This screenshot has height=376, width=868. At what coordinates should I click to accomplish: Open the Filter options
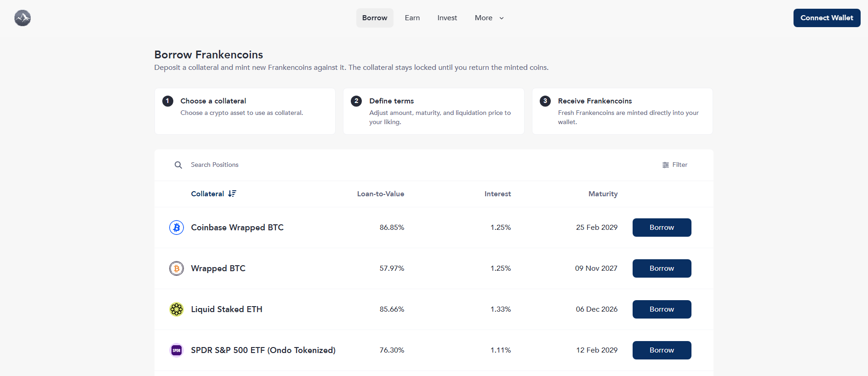point(674,165)
